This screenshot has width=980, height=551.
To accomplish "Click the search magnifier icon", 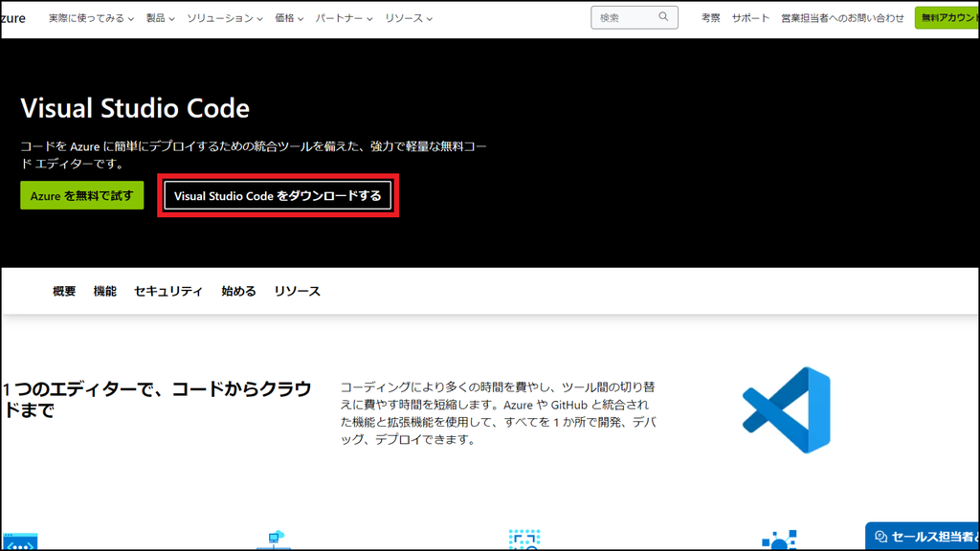I will pos(664,16).
